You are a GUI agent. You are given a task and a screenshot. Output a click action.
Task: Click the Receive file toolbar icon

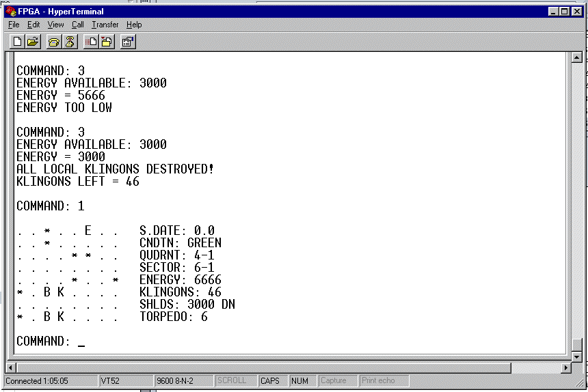point(107,42)
